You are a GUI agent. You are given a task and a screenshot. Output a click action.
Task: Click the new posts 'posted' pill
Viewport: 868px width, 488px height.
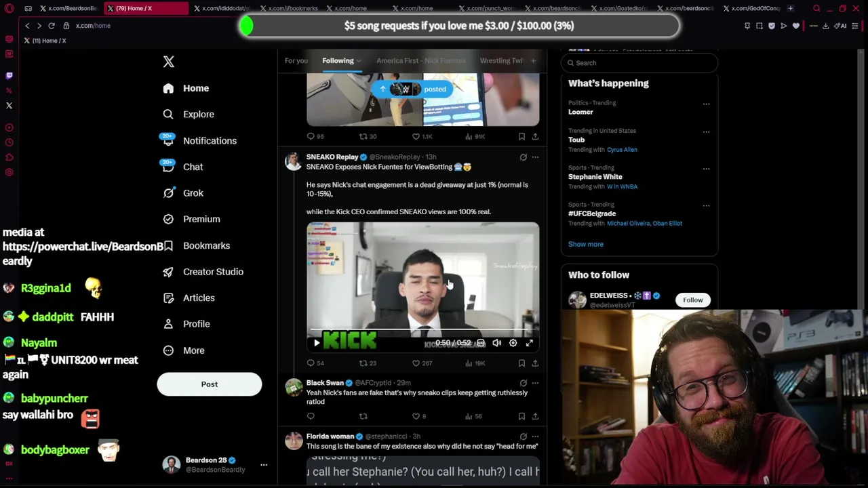pyautogui.click(x=412, y=89)
